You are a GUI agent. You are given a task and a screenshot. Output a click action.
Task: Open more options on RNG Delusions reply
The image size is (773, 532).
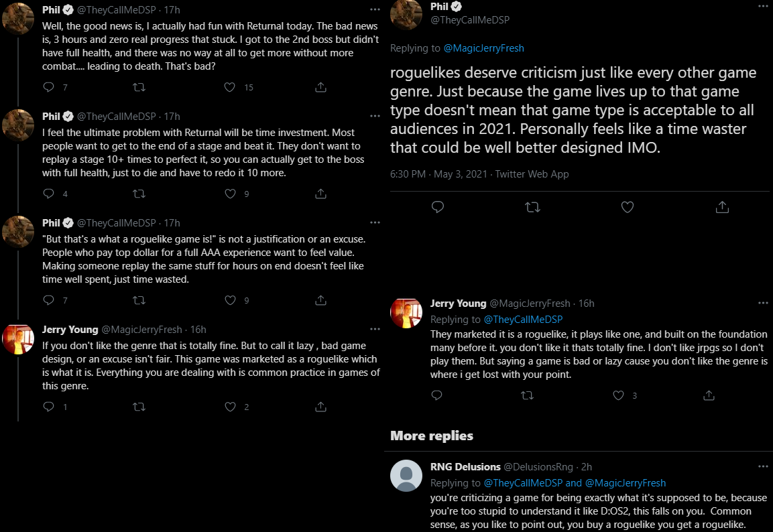click(763, 466)
